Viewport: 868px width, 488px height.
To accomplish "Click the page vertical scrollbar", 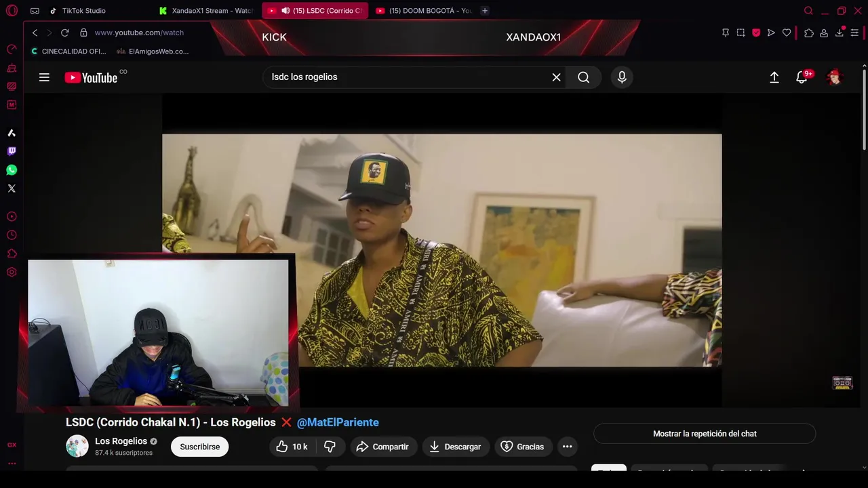I will [864, 108].
